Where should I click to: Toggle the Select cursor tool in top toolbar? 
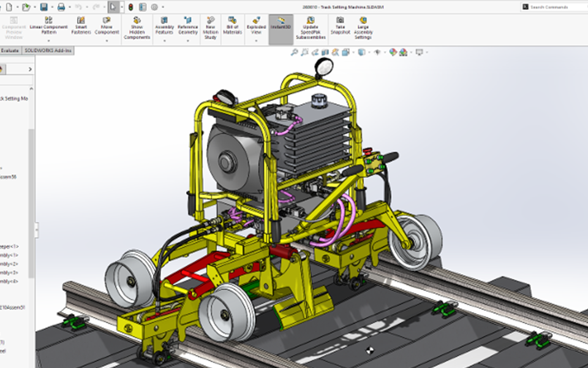pyautogui.click(x=113, y=7)
